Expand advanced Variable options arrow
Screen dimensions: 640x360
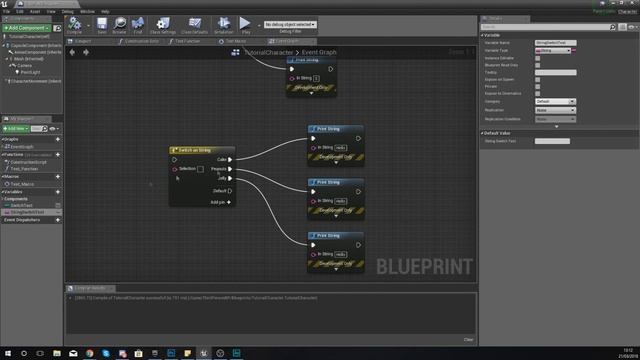[x=556, y=127]
